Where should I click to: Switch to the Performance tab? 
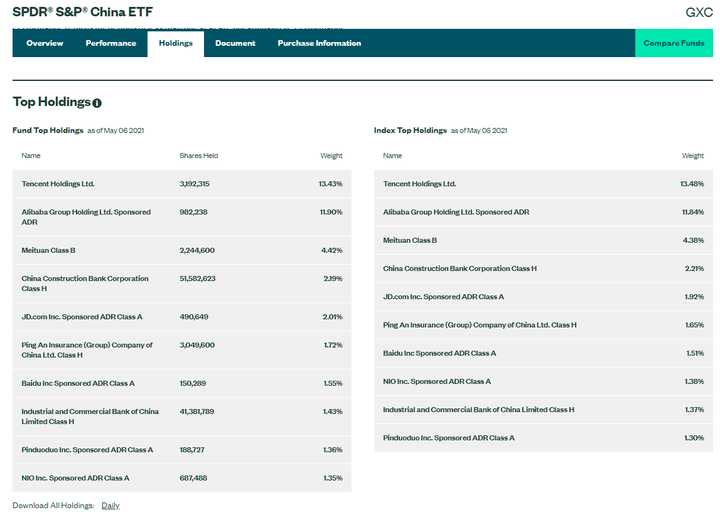point(111,43)
